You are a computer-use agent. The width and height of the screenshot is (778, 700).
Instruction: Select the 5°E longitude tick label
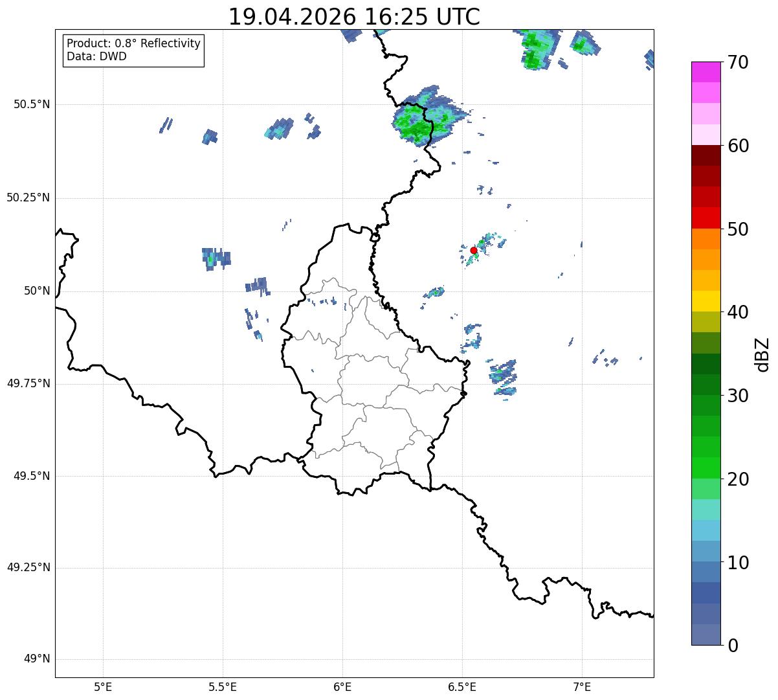(x=103, y=686)
